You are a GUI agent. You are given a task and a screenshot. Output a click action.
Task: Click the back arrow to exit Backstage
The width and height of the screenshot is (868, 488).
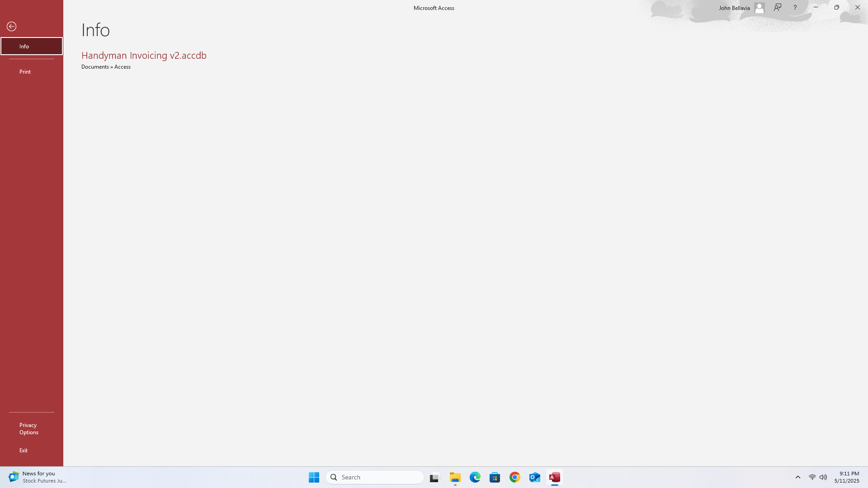click(x=12, y=27)
